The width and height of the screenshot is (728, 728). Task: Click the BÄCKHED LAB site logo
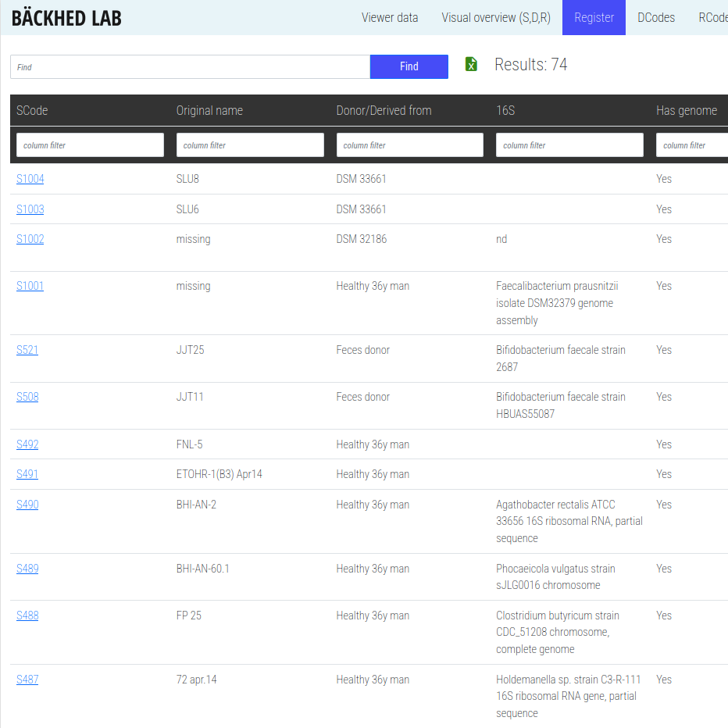(x=66, y=17)
